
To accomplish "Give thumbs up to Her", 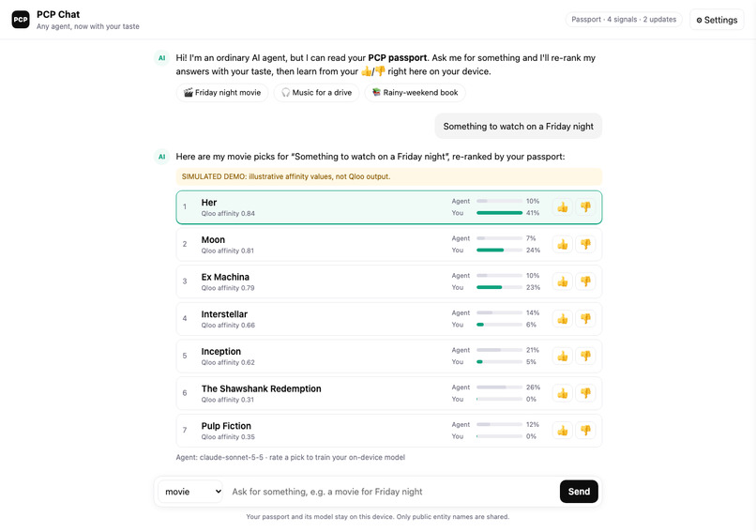I will tap(562, 207).
